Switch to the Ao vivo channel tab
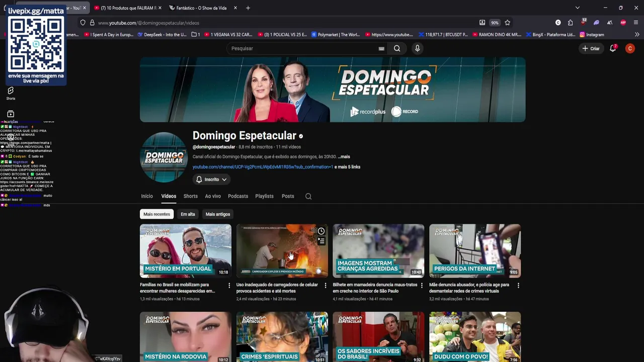Screen dimensions: 644x362 tap(213, 196)
